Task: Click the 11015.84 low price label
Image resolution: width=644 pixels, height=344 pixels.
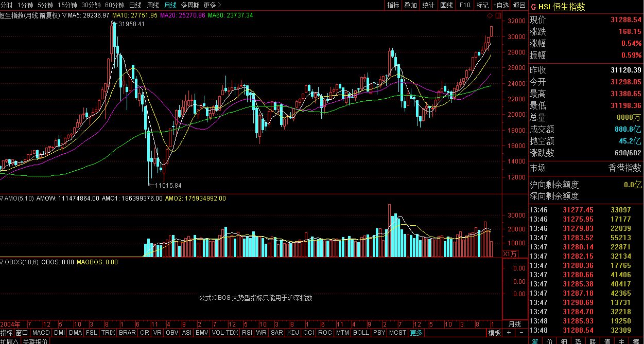Action: (168, 185)
